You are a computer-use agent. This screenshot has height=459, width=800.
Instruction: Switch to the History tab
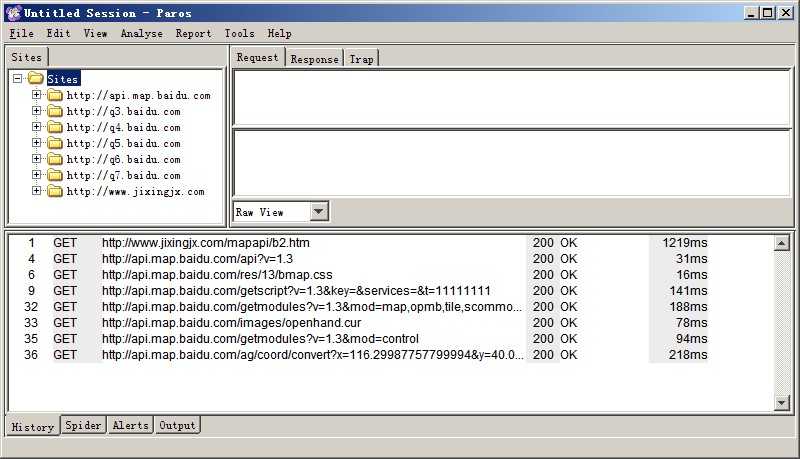pyautogui.click(x=33, y=426)
